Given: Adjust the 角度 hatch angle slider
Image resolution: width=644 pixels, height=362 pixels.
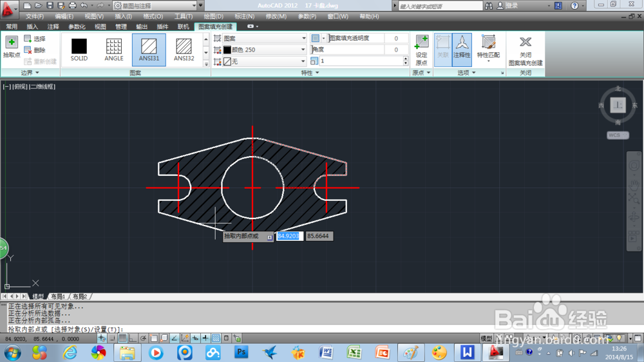Looking at the screenshot, I should coord(348,50).
